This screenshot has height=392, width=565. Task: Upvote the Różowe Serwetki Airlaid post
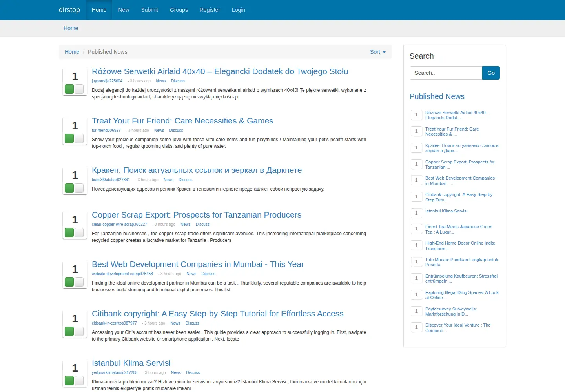click(69, 89)
